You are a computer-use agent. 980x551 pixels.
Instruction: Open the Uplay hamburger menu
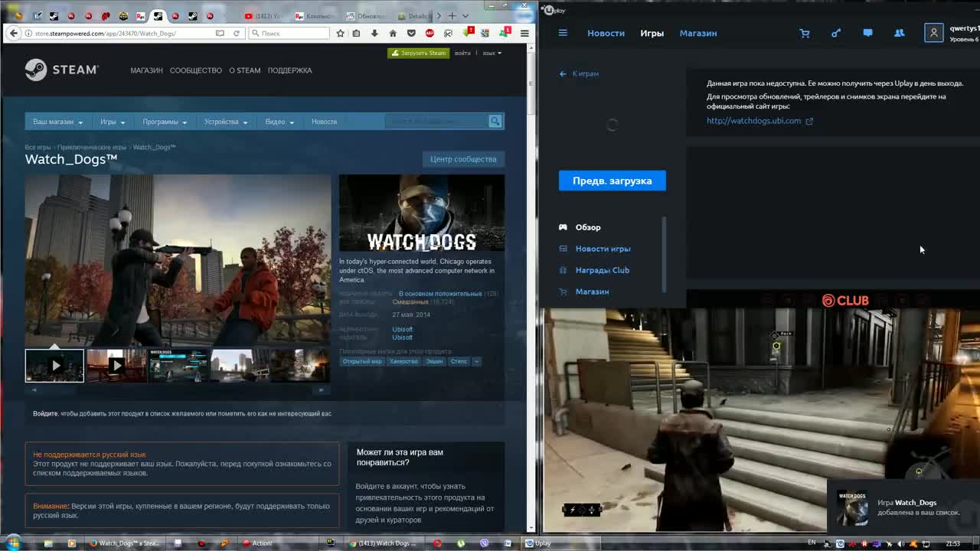(x=563, y=33)
